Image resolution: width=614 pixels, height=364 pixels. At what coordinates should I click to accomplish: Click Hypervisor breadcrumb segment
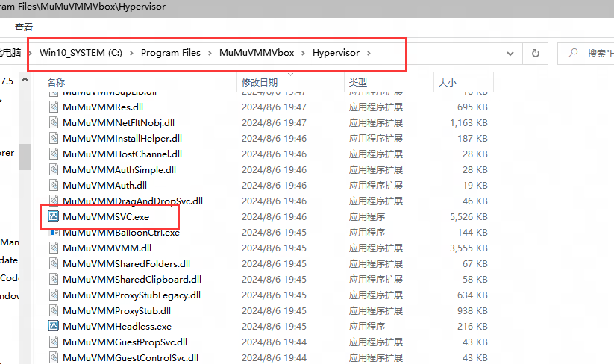click(336, 53)
